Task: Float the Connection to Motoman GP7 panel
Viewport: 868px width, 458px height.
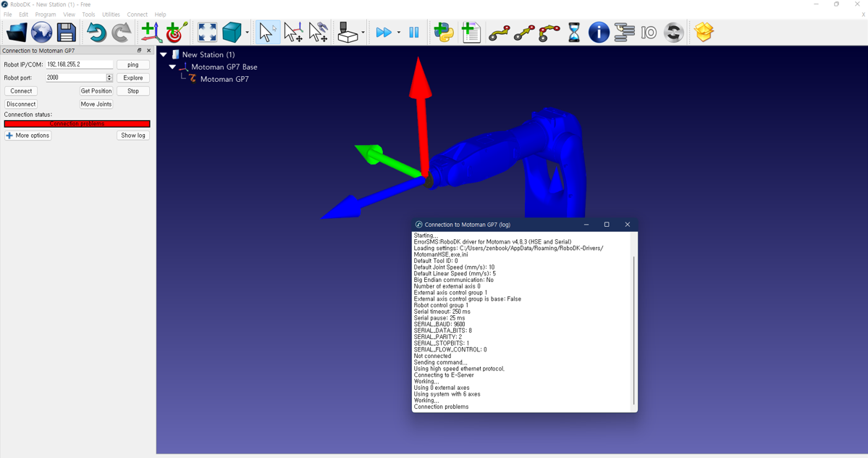Action: click(x=140, y=51)
